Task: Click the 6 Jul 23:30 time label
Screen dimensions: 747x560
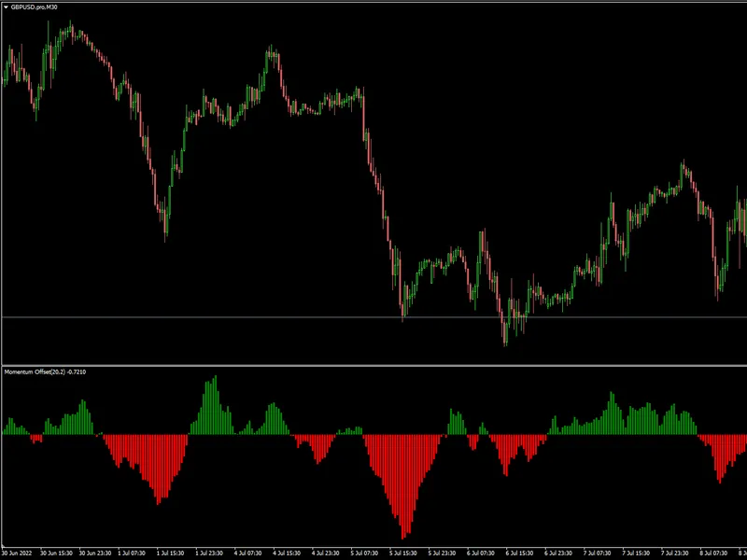Action: [558, 553]
